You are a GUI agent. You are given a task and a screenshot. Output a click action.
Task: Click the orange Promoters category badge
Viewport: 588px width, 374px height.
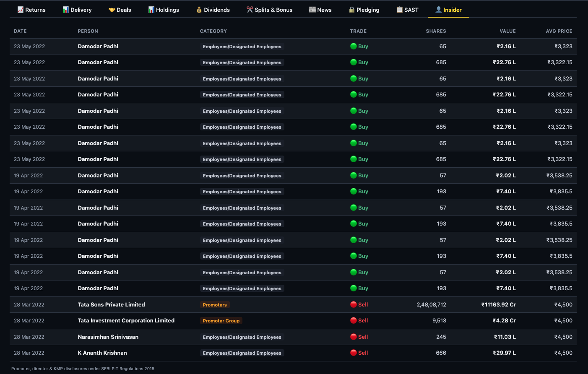(215, 305)
